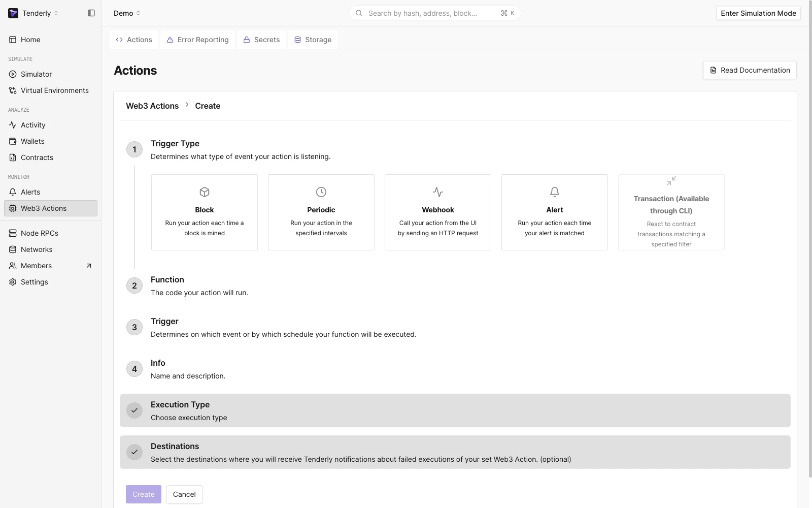Expand the Destinations section
812x508 pixels.
coord(455,452)
